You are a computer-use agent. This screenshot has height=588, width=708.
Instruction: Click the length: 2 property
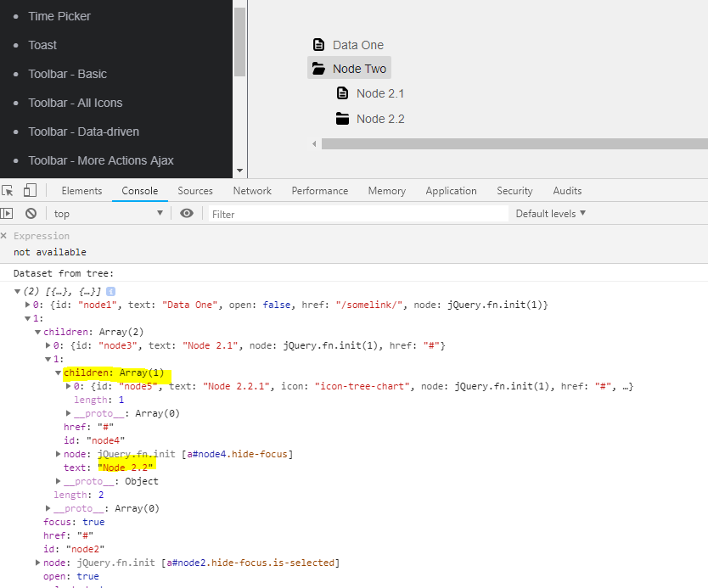click(79, 495)
